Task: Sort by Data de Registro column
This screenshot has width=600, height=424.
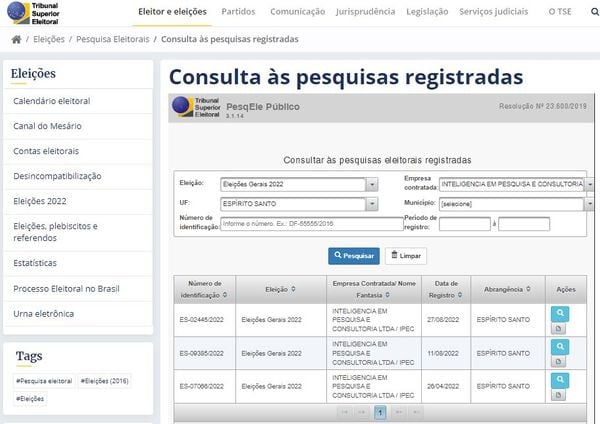Action: (460, 295)
